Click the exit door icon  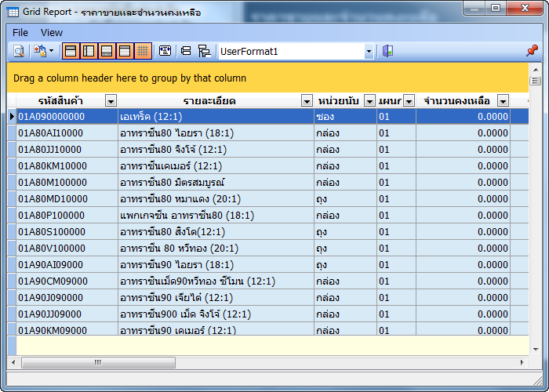coord(387,52)
